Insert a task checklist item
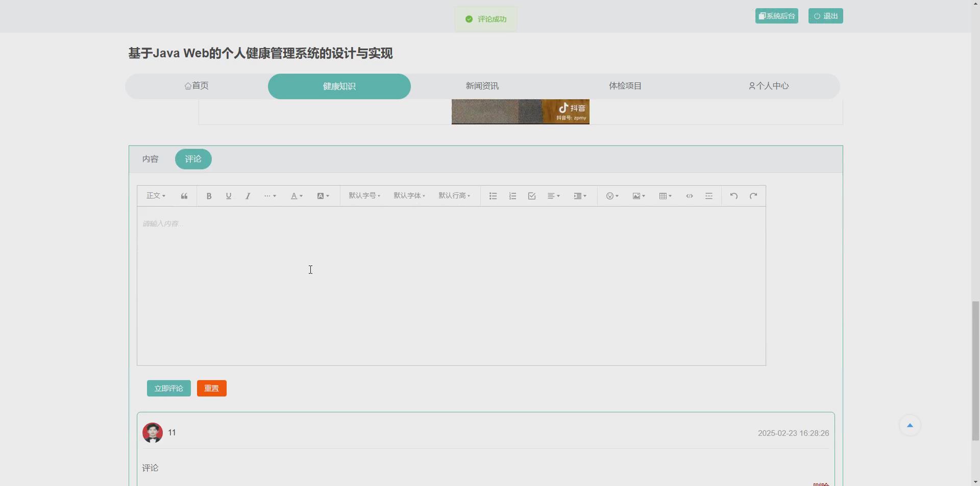Screen dimensions: 980x486 tap(531, 196)
